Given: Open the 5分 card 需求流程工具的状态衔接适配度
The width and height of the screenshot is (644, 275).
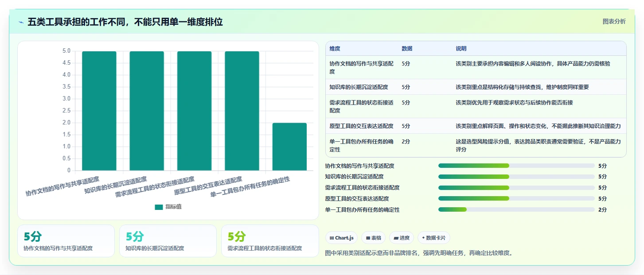Looking at the screenshot, I should click(270, 241).
